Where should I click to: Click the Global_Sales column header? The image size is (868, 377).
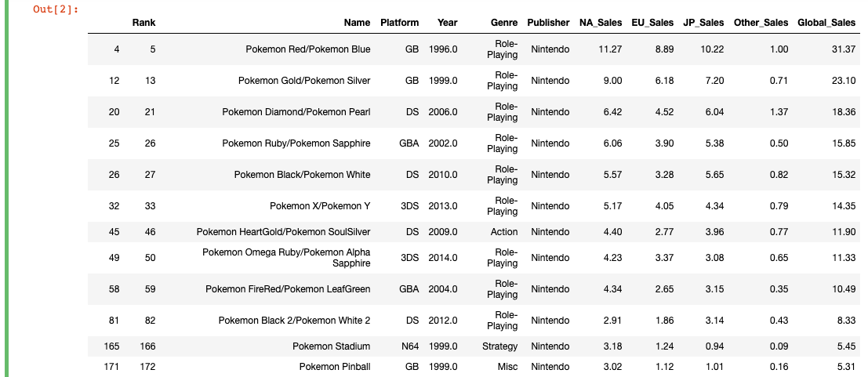pos(826,23)
